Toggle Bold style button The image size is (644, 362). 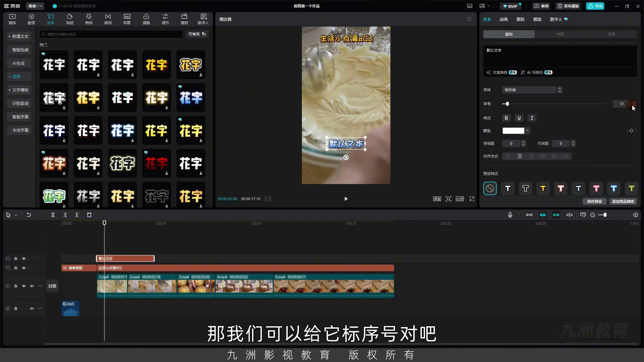click(x=506, y=118)
